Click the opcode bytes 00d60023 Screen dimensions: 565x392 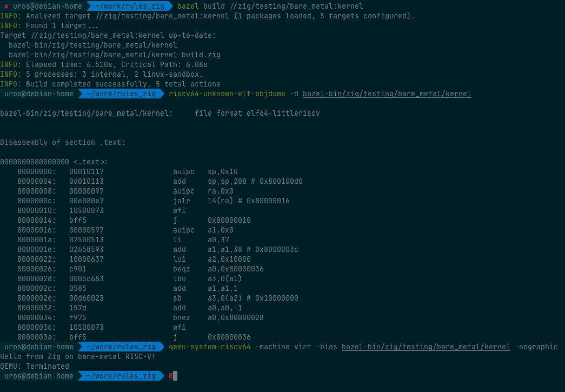tap(86, 298)
